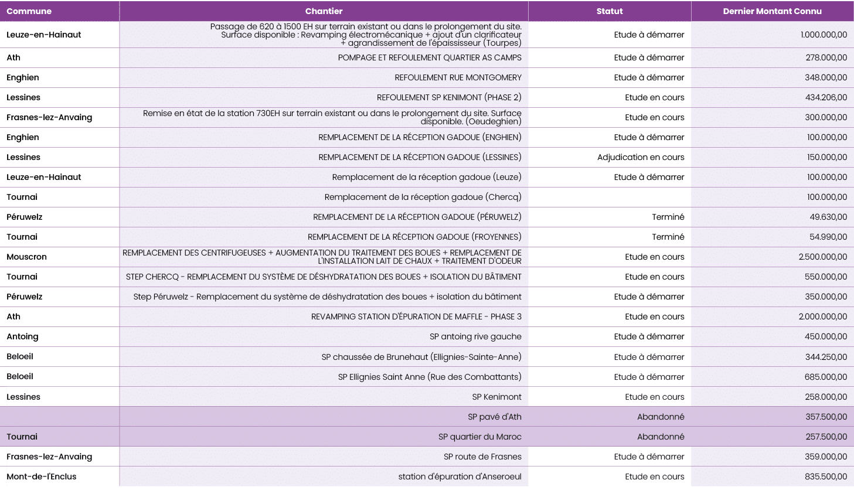Click the empty status cell for Chercq
Screen dimensions: 854x504
point(610,197)
